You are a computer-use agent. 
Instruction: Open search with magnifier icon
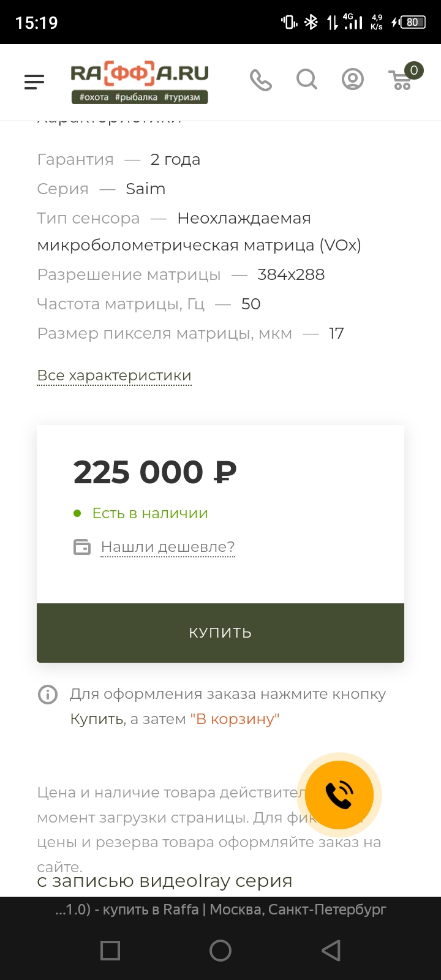tap(307, 79)
